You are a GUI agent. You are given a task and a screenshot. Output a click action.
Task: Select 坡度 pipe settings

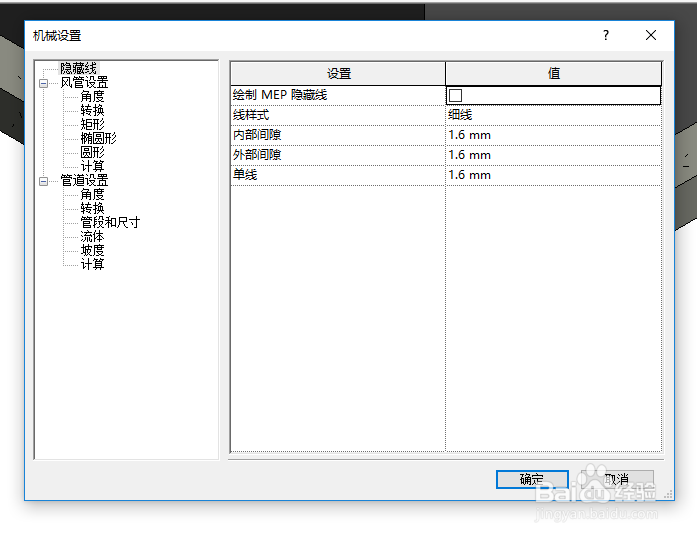[x=92, y=250]
